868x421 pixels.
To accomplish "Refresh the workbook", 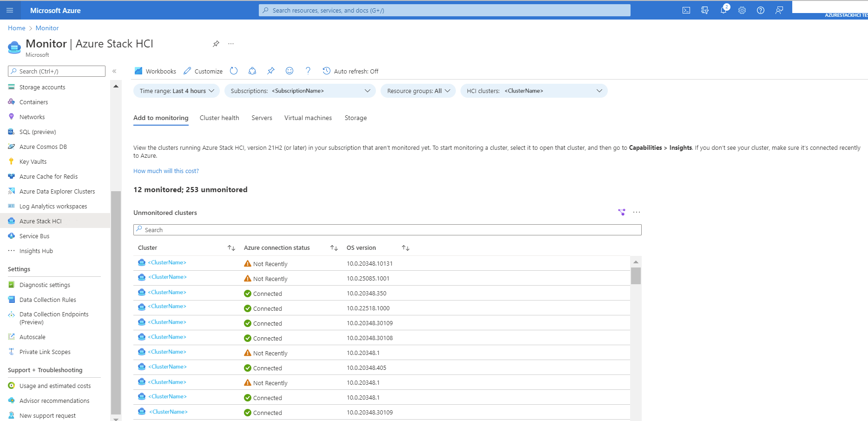I will (x=234, y=71).
